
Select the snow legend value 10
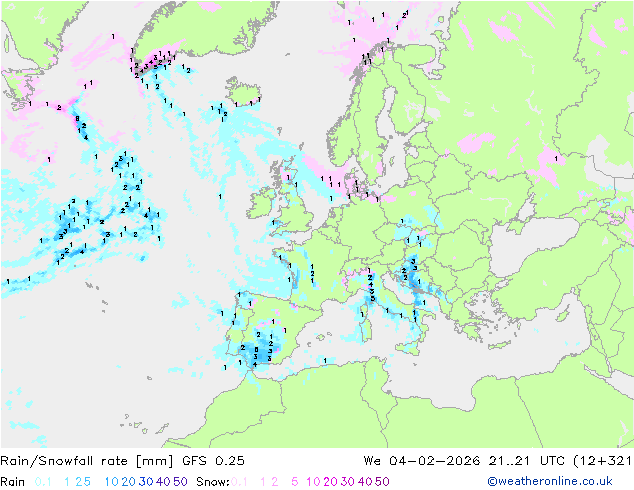[313, 482]
